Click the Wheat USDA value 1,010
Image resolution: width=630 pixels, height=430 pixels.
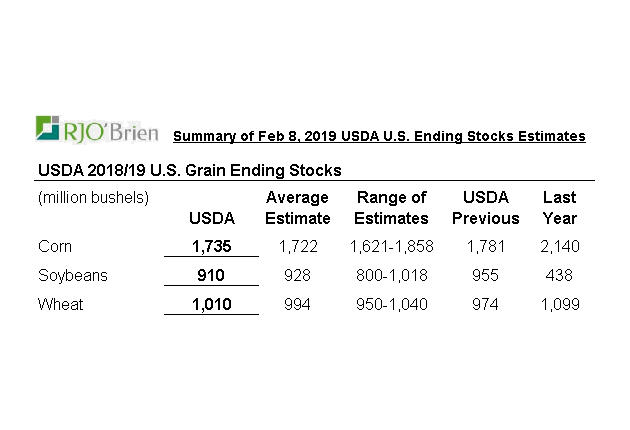pos(211,304)
